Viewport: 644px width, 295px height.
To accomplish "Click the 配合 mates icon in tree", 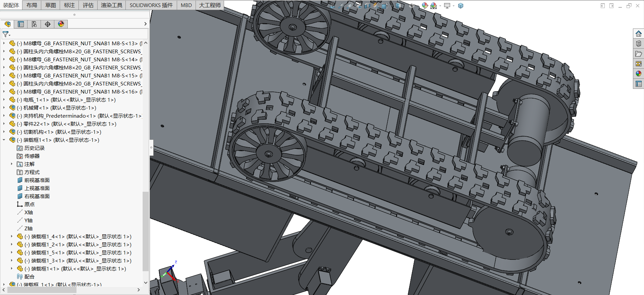I will pyautogui.click(x=20, y=277).
